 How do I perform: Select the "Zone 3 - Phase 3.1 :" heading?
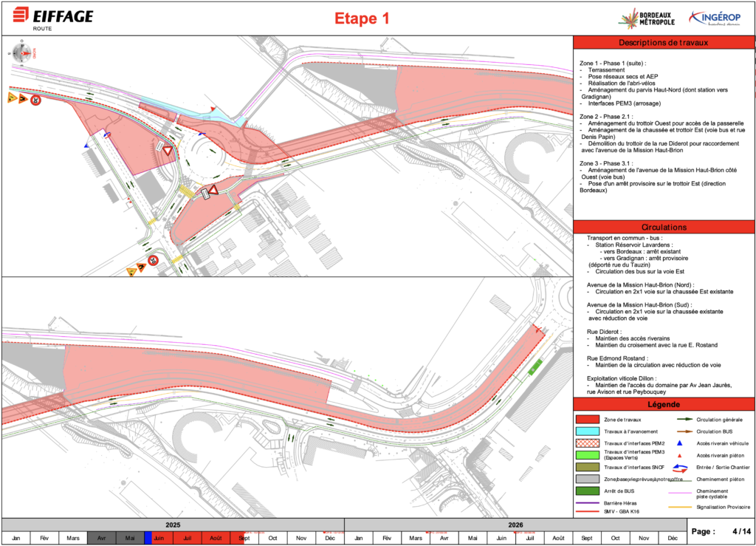[606, 163]
